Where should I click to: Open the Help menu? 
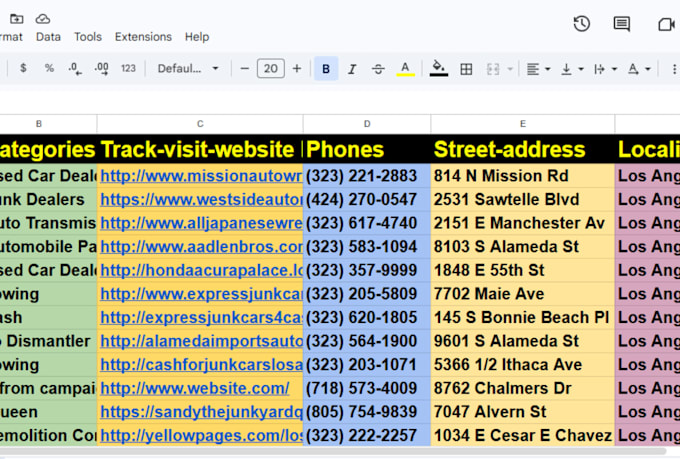197,37
